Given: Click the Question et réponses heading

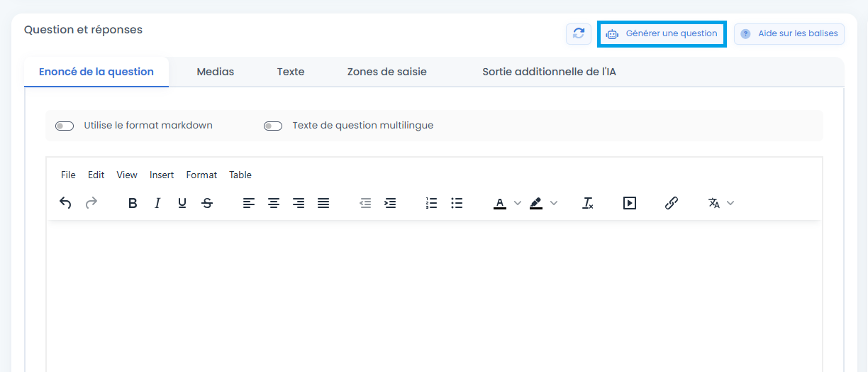Looking at the screenshot, I should tap(83, 30).
